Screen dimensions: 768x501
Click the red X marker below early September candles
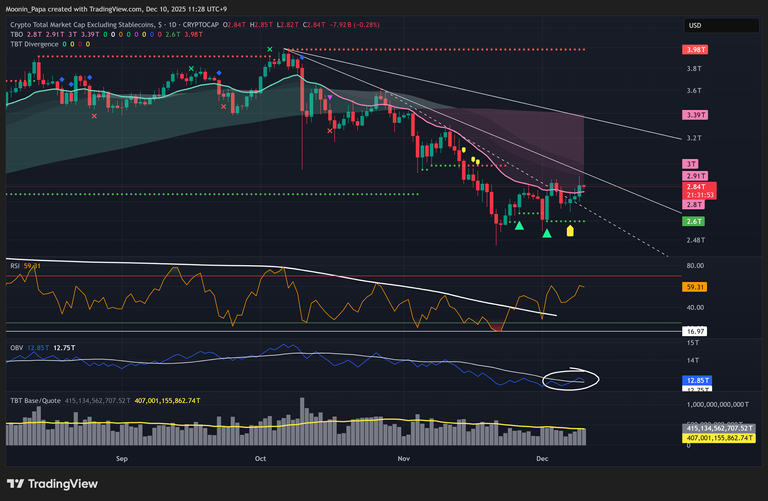(95, 116)
